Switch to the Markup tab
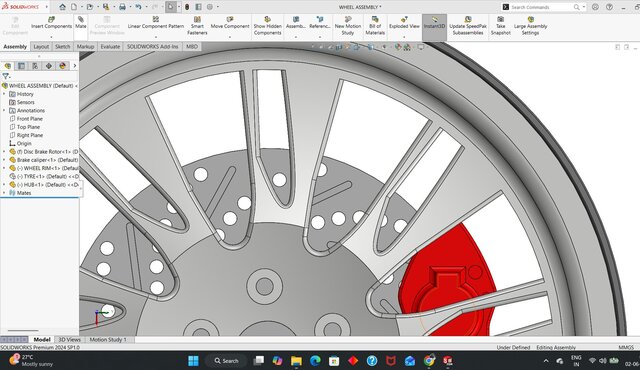The image size is (640, 370). 85,47
